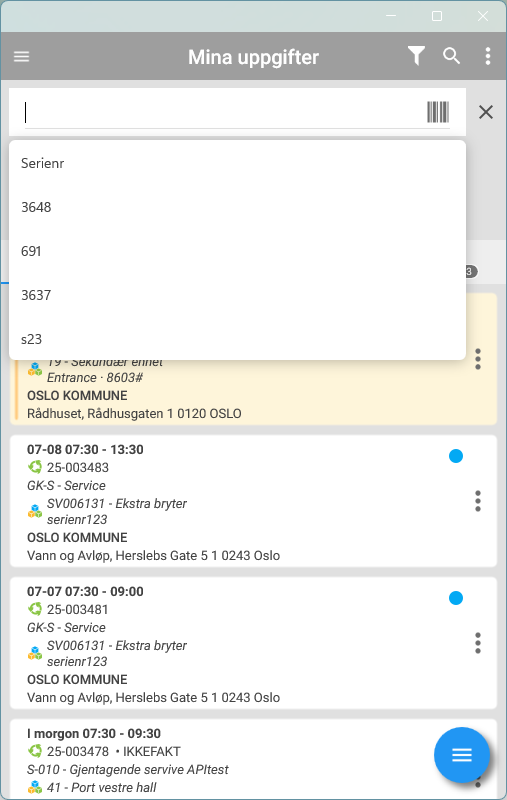Choose the 's23' search suggestion
The width and height of the screenshot is (507, 800).
click(237, 339)
